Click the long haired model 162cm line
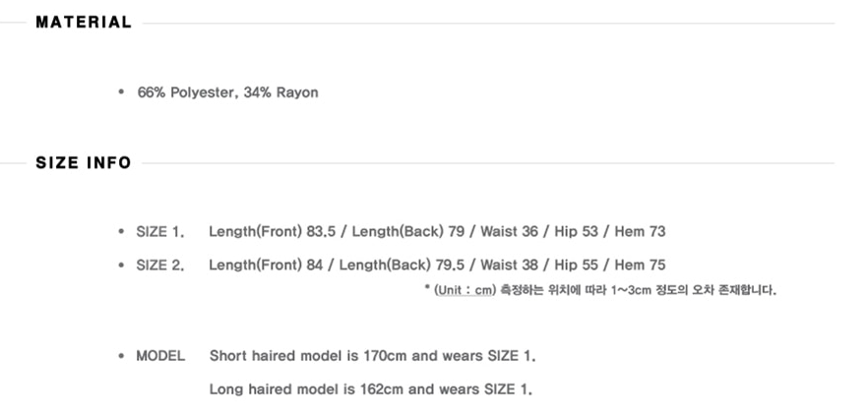Viewport: 868px width, 417px height. (x=370, y=388)
